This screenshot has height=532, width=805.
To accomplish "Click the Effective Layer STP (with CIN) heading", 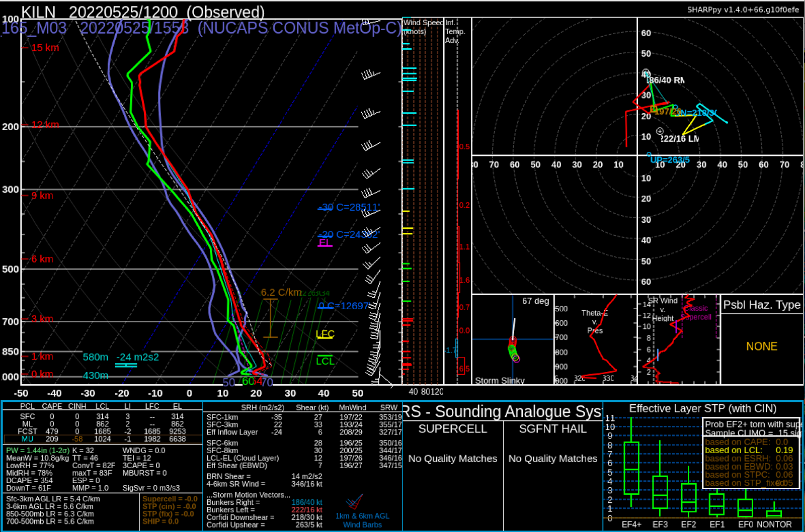I will click(x=703, y=409).
